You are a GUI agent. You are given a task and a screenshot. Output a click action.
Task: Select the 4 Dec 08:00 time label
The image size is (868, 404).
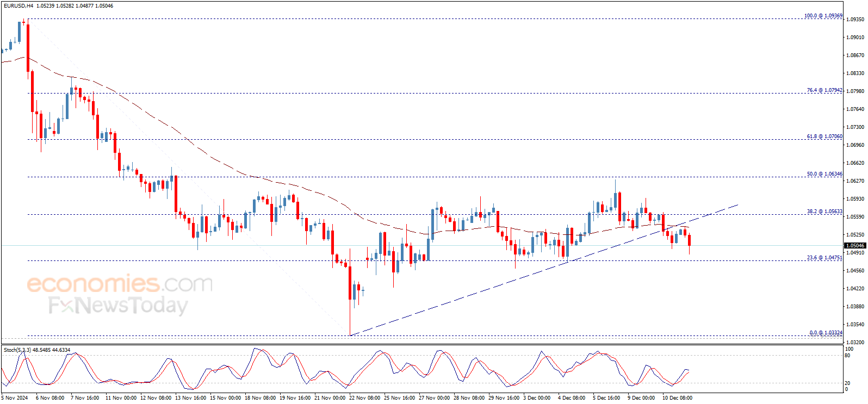click(x=572, y=398)
